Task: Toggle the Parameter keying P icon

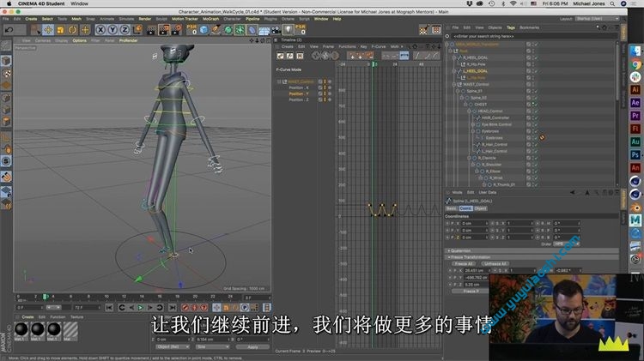Action: pyautogui.click(x=245, y=307)
